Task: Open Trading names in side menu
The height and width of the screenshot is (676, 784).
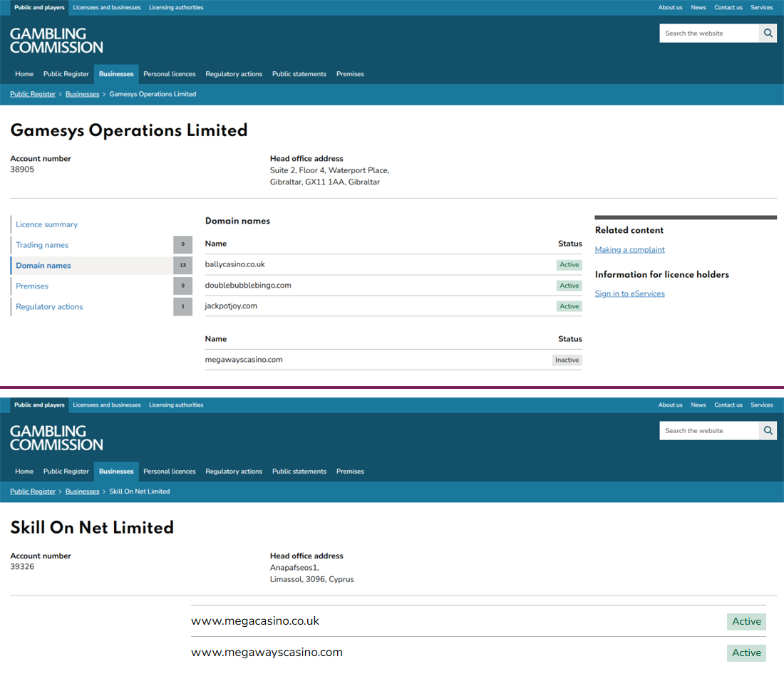Action: pos(42,245)
